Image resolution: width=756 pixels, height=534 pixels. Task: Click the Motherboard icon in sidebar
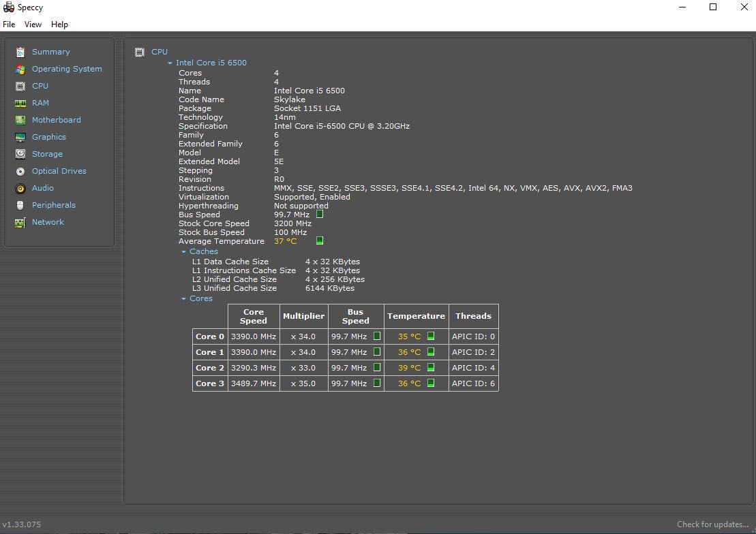[x=20, y=120]
